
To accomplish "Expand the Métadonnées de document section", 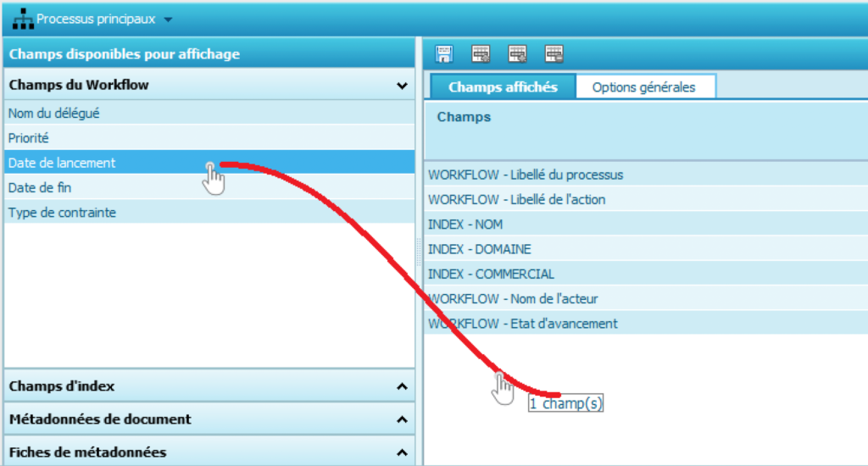I will 402,419.
